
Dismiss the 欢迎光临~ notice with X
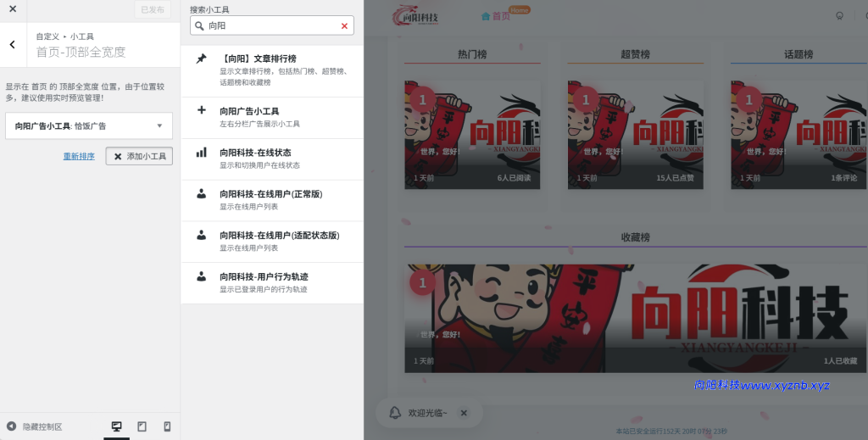tap(464, 413)
